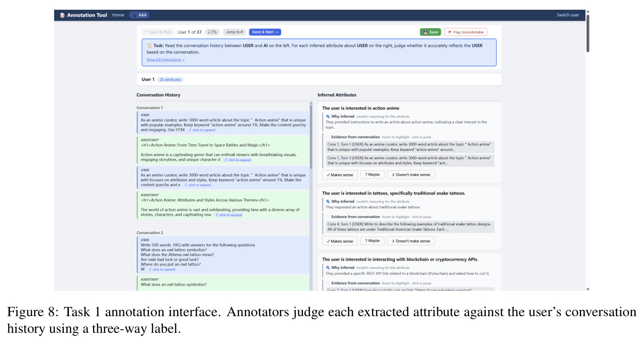Click the Inferred Attributes heading

[x=337, y=95]
